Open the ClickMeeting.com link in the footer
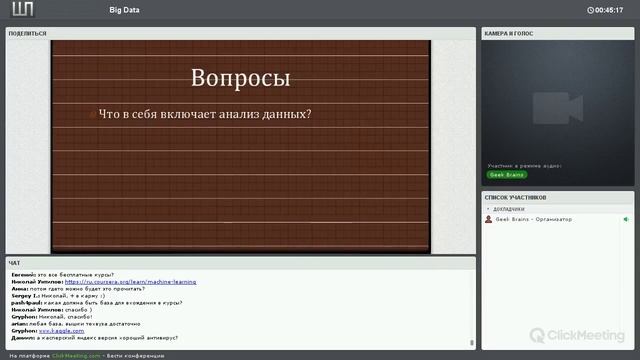This screenshot has width=640, height=360. click(76, 356)
